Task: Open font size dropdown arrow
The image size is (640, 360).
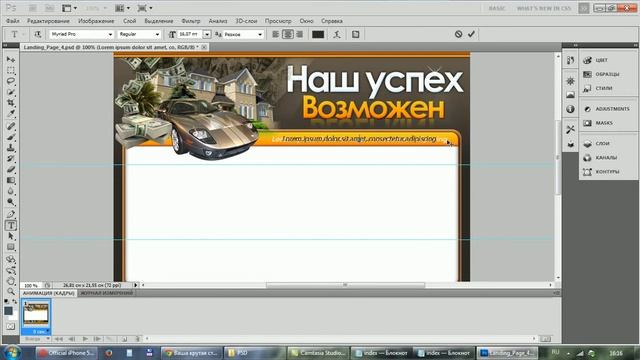Action: 207,35
